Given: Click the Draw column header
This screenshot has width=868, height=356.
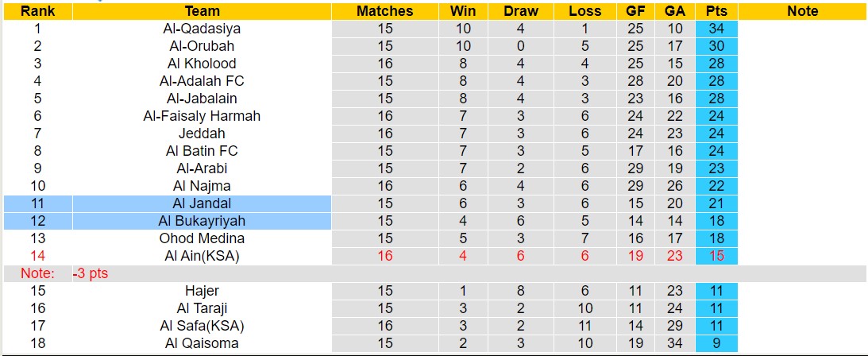Looking at the screenshot, I should [x=520, y=11].
